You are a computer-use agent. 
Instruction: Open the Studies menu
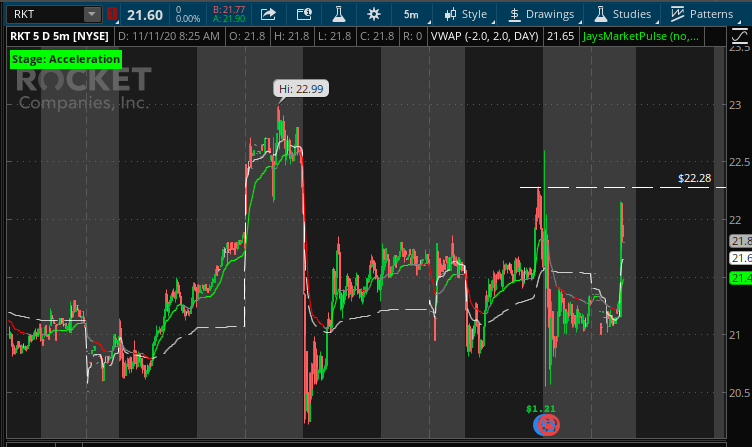(623, 14)
